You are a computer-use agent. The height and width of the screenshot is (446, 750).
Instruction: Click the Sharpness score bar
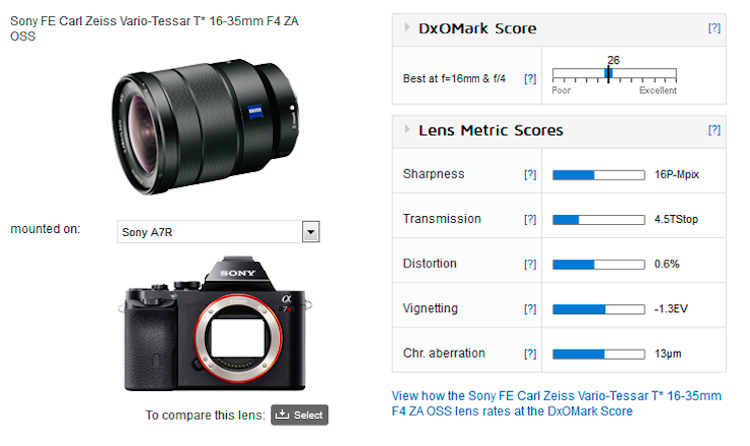598,174
